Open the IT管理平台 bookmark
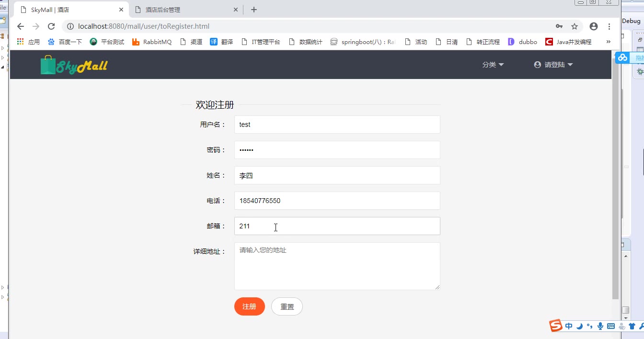The width and height of the screenshot is (644, 339). pos(261,42)
